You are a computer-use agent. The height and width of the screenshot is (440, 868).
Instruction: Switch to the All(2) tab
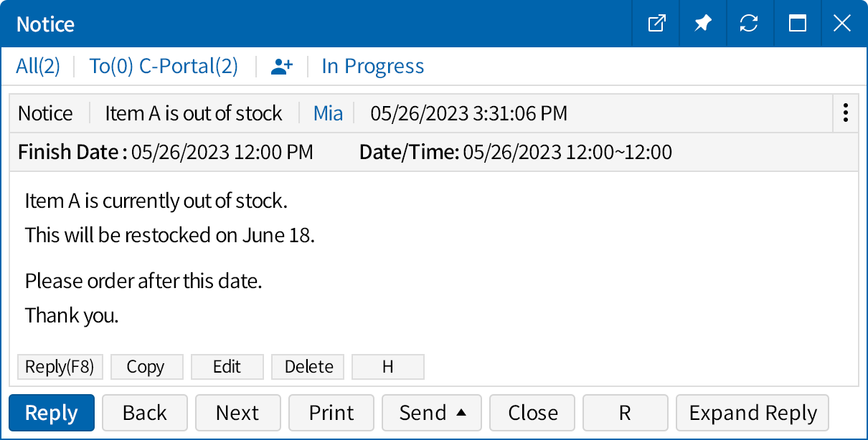click(x=38, y=67)
